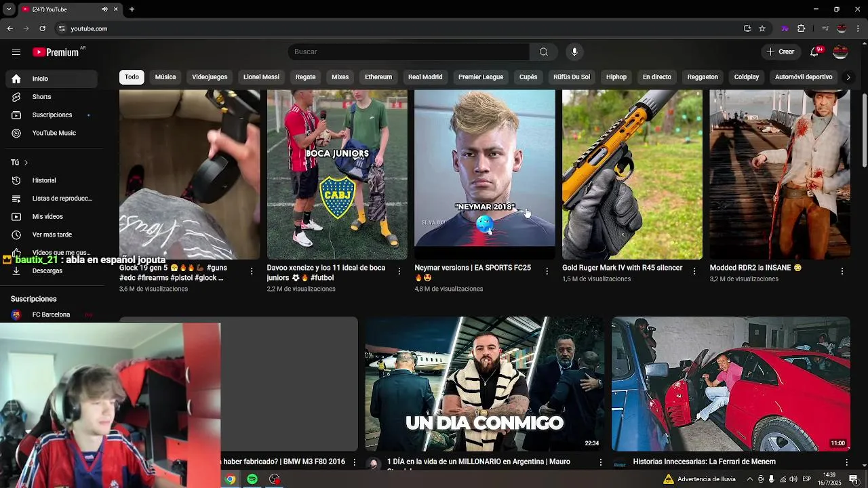
Task: Open Ver más tarde in sidebar
Action: point(52,235)
